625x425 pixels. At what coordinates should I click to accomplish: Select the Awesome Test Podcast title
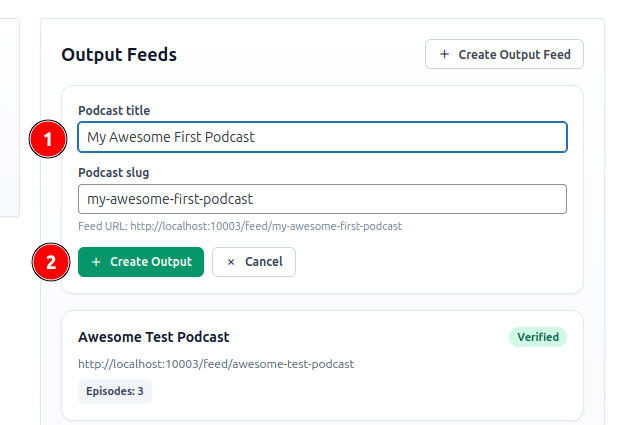pyautogui.click(x=153, y=337)
